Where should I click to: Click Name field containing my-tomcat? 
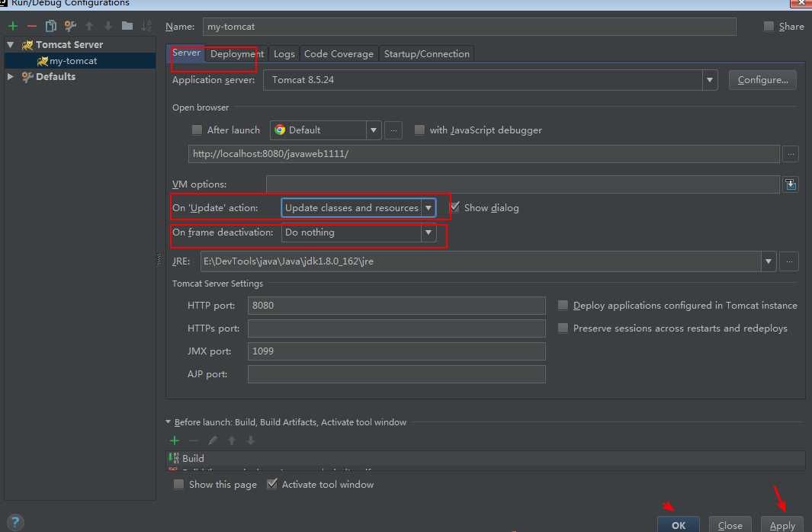click(x=469, y=27)
